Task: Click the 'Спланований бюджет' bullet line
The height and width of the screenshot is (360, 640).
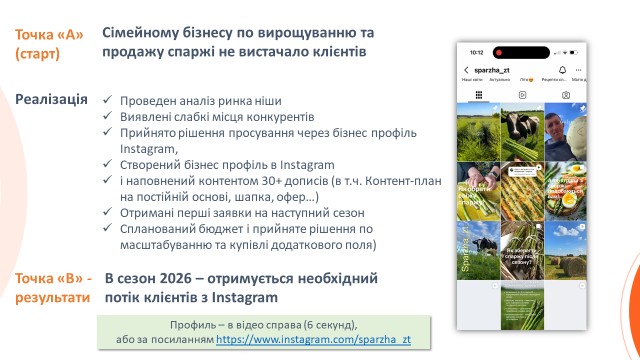Action: pos(248,237)
